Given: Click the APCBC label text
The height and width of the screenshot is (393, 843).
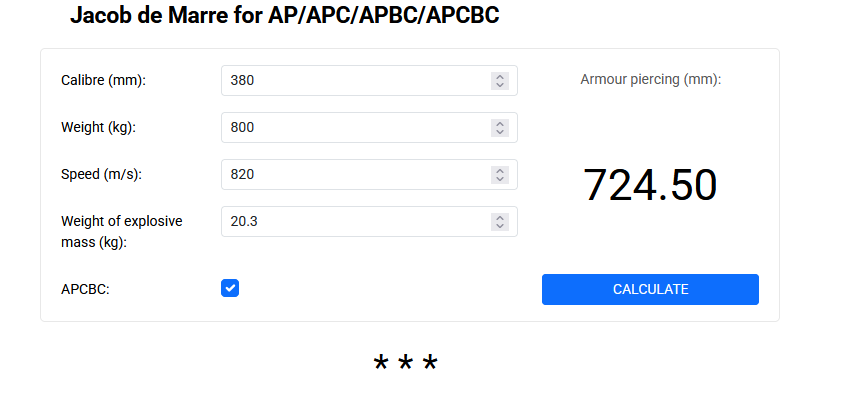Looking at the screenshot, I should pos(85,289).
